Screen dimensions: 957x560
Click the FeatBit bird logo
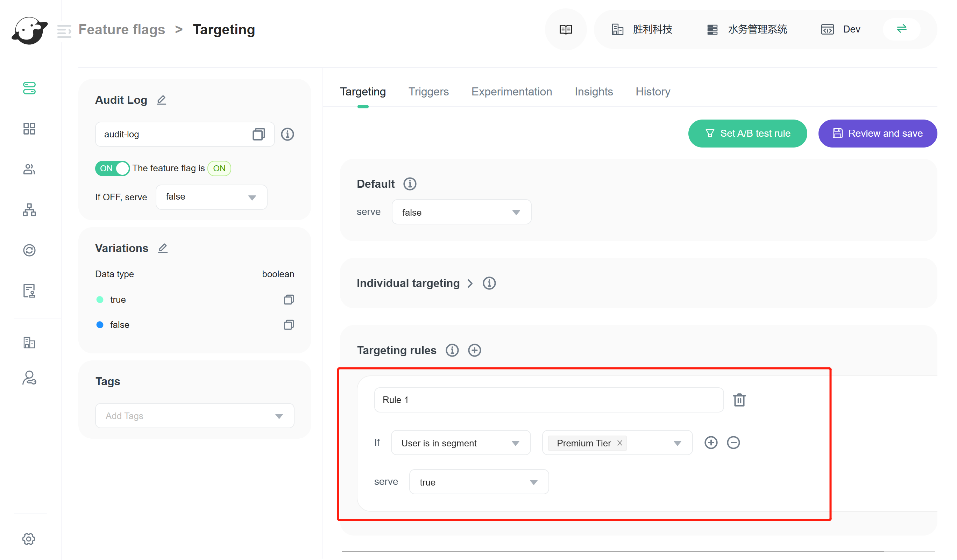(30, 30)
